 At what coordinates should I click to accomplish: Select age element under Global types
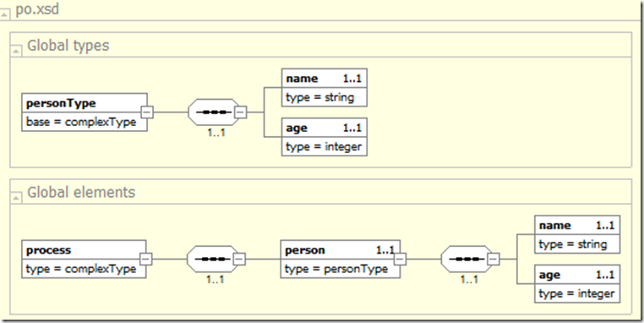pyautogui.click(x=324, y=137)
